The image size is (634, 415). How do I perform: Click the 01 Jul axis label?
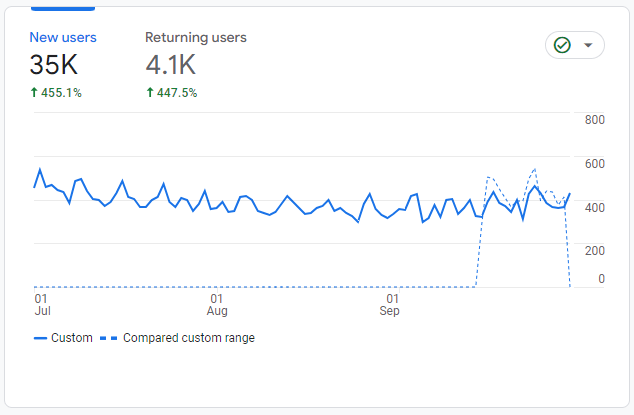pos(42,305)
